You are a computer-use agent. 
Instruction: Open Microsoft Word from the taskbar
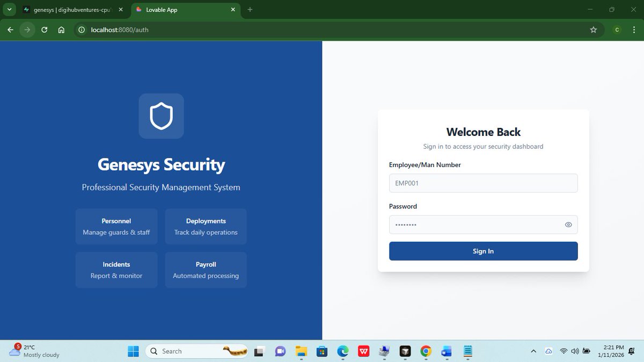[x=447, y=351]
